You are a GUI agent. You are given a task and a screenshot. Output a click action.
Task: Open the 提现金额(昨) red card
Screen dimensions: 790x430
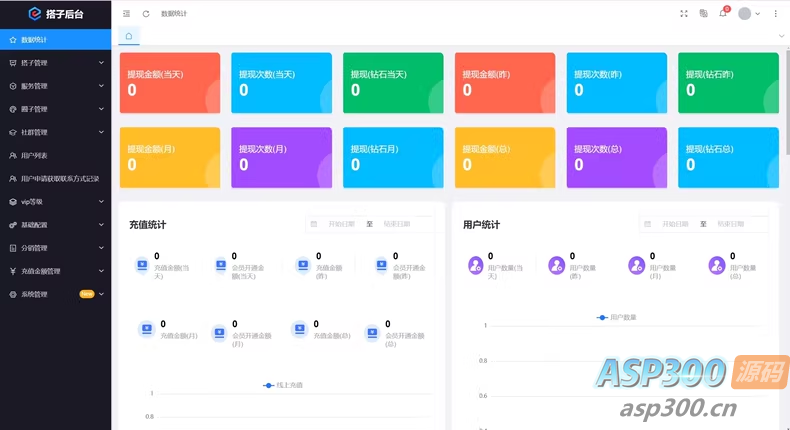point(505,83)
